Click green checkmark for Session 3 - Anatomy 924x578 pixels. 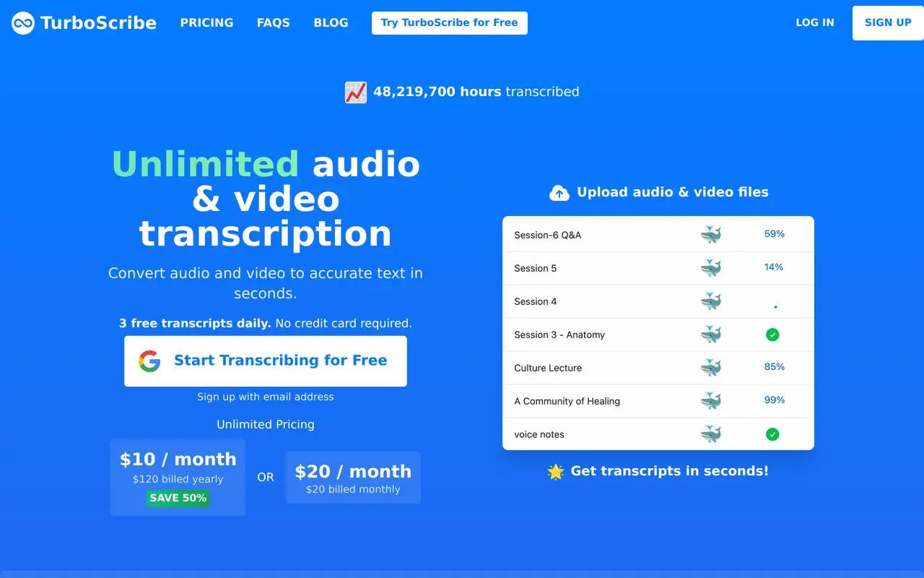pos(772,335)
